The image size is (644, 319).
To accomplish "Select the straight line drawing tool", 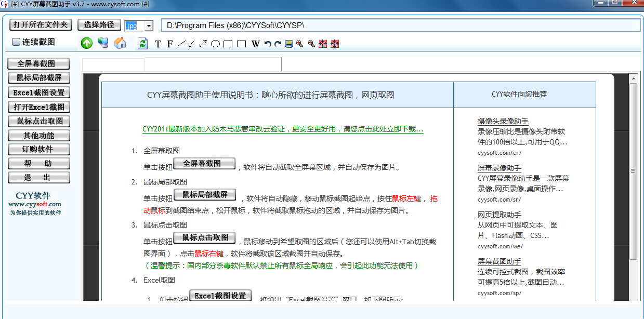I will (181, 44).
